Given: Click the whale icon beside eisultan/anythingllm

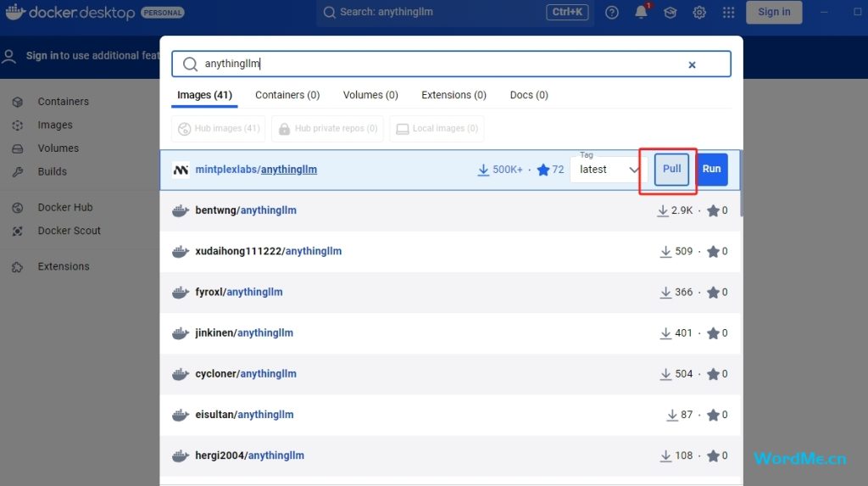Looking at the screenshot, I should 181,415.
